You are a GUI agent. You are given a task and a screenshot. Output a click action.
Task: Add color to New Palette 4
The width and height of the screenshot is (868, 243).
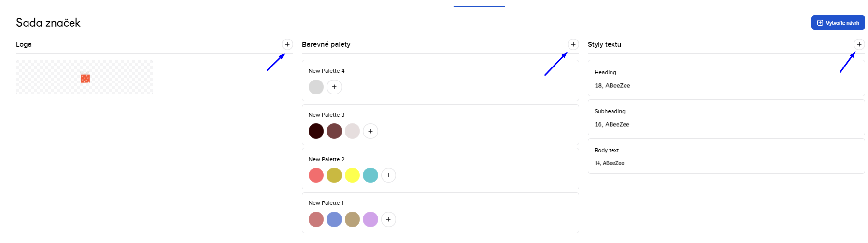point(334,87)
